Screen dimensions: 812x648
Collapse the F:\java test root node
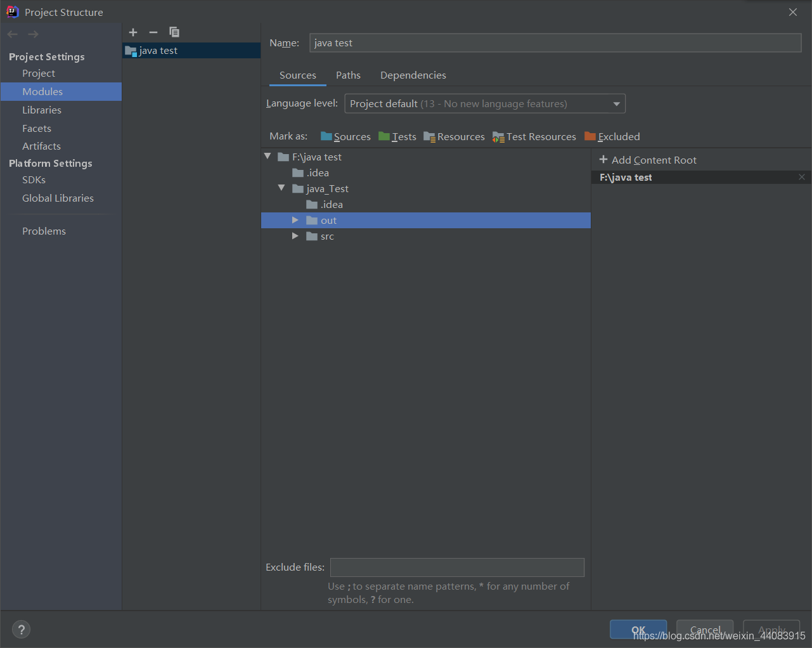pos(267,157)
